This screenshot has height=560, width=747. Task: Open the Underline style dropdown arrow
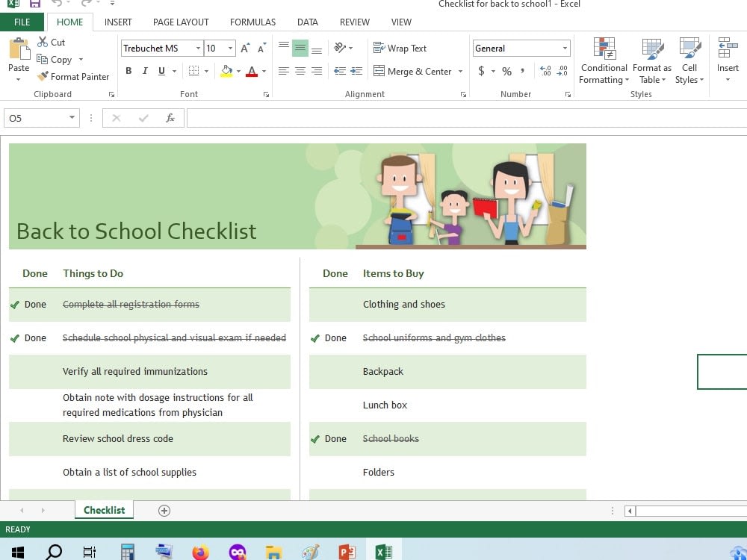pyautogui.click(x=174, y=72)
